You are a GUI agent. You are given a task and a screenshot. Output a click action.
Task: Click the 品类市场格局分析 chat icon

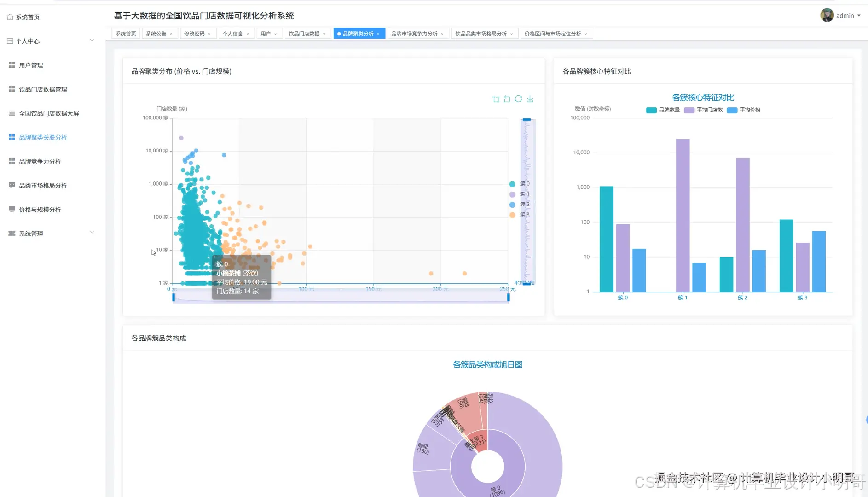(12, 185)
